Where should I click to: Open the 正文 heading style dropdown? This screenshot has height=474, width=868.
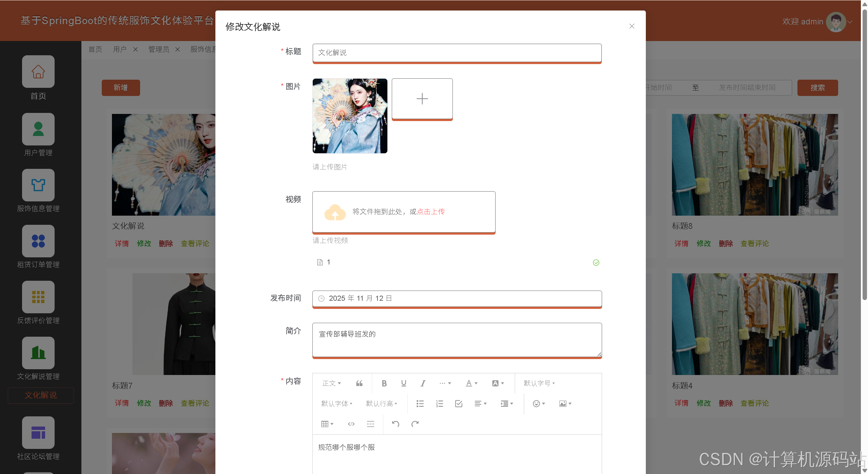[331, 383]
